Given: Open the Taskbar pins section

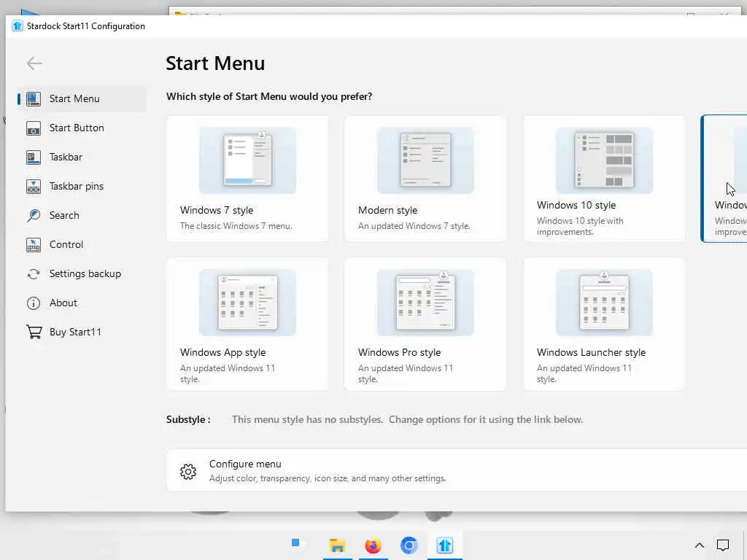Looking at the screenshot, I should tap(82, 186).
